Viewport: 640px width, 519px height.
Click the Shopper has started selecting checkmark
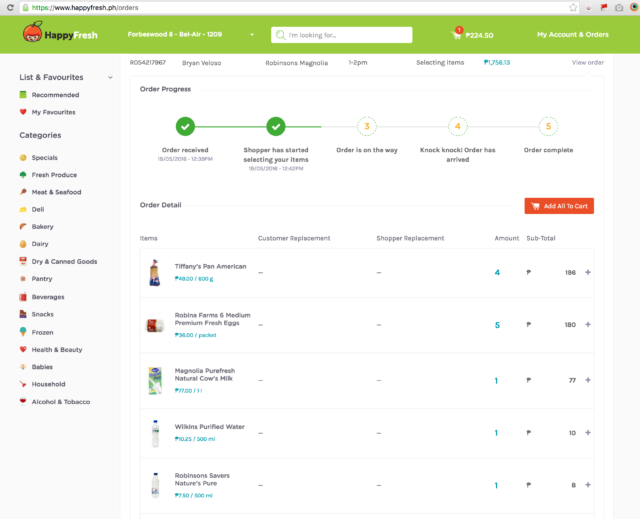[276, 126]
